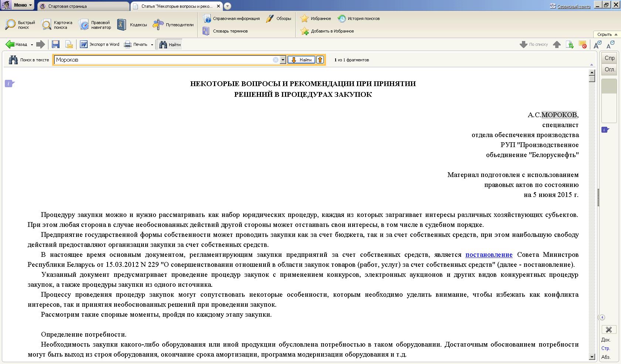621x364 pixels.
Task: Expand the search history dropdown arrow
Action: click(283, 60)
